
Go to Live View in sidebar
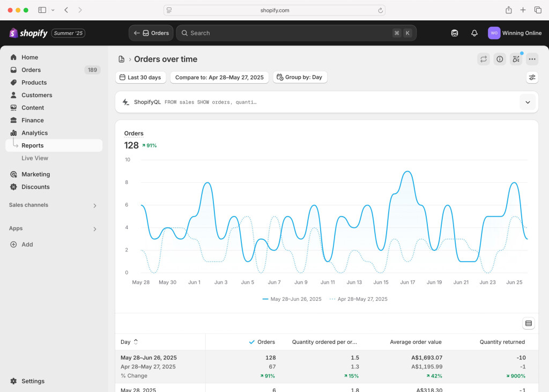(35, 158)
